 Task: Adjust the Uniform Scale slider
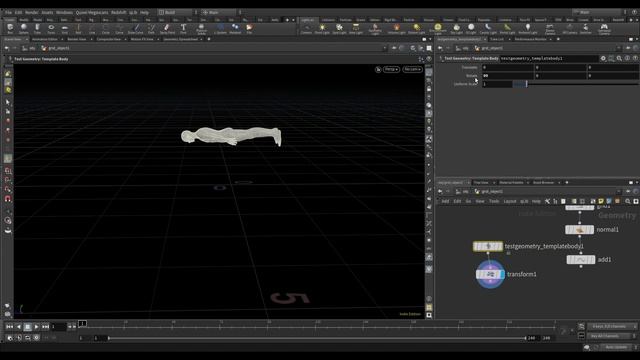[x=576, y=84]
